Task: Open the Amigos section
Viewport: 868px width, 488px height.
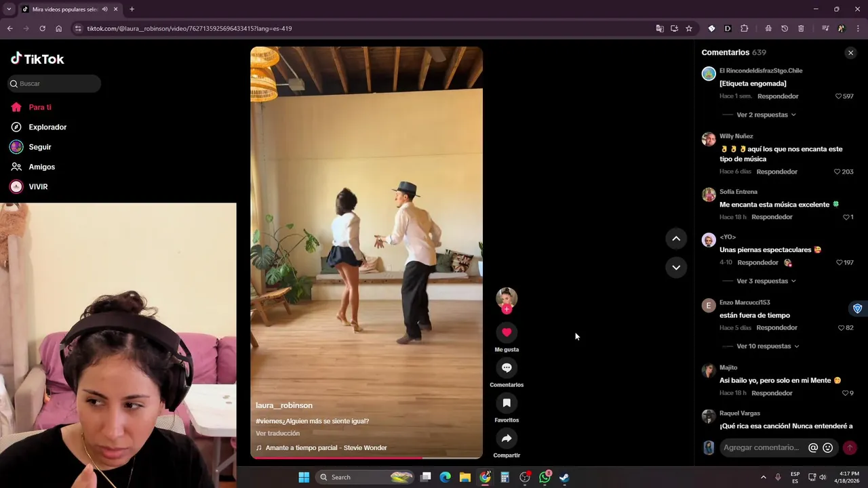Action: [33, 167]
